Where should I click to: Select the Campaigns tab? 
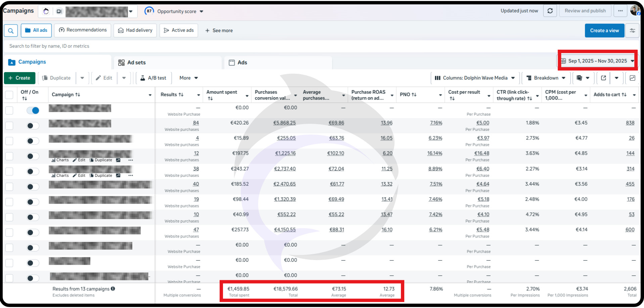click(x=58, y=62)
